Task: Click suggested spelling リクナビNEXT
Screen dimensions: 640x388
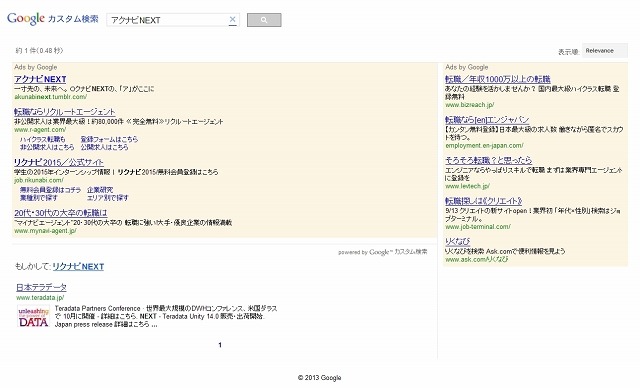Action: click(78, 266)
